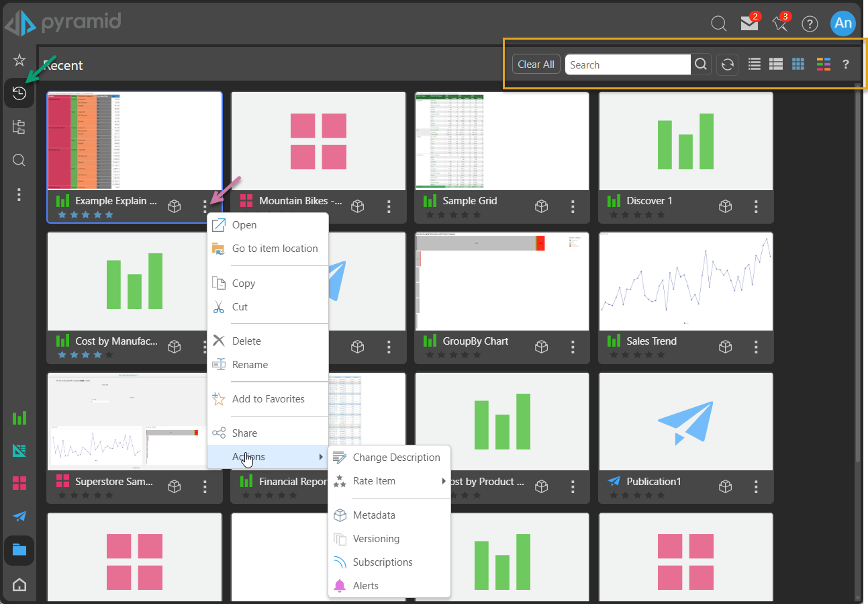Open the Publish paper plane sidebar icon

19,516
